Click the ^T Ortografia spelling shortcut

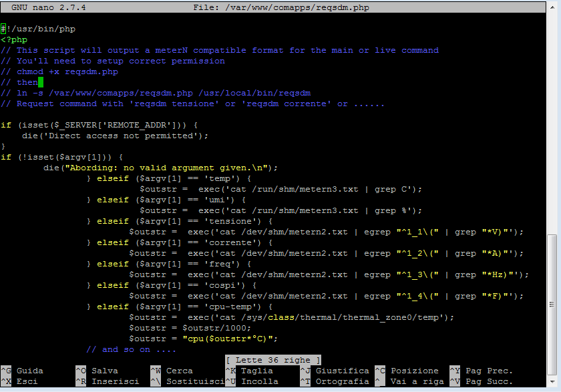(x=335, y=381)
